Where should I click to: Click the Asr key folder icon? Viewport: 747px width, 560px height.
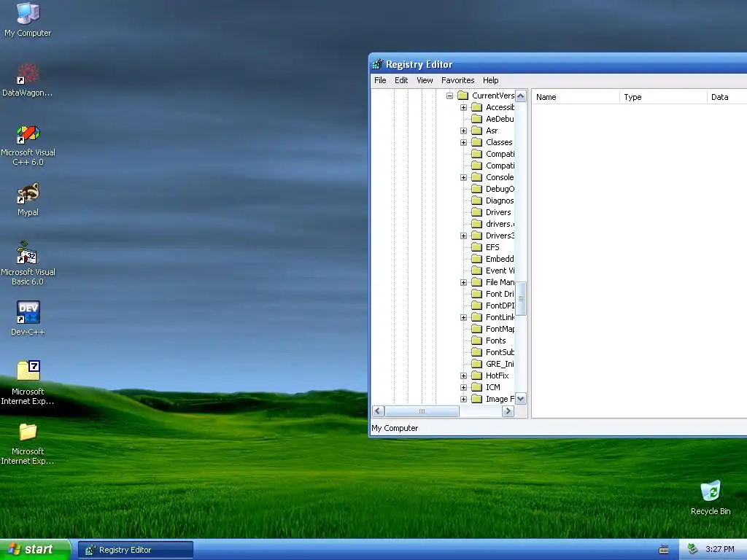[x=476, y=131]
